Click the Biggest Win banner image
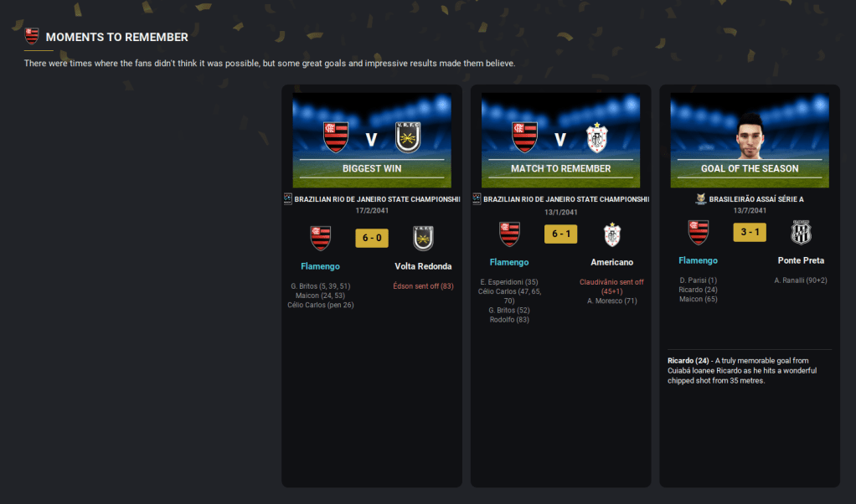 372,140
